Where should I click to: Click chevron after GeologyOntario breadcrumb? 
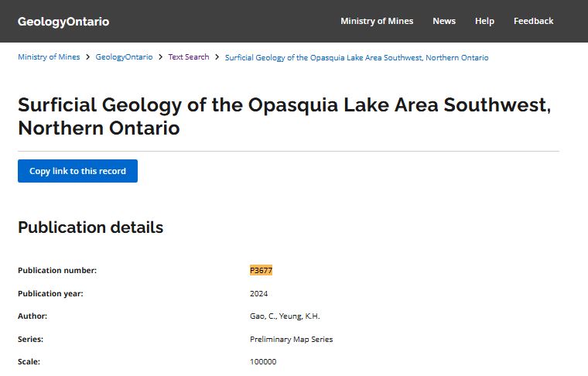coord(160,57)
